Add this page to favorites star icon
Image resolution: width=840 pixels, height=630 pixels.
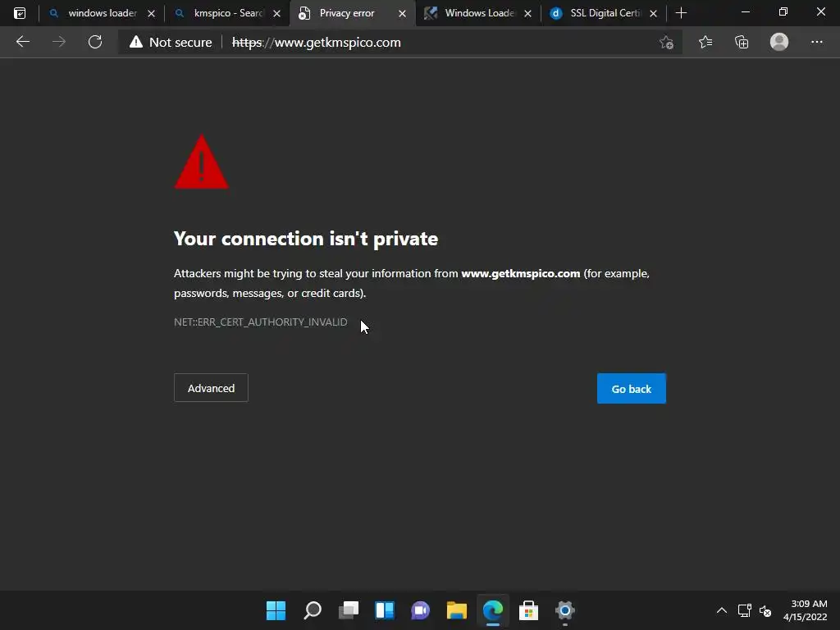(x=666, y=43)
